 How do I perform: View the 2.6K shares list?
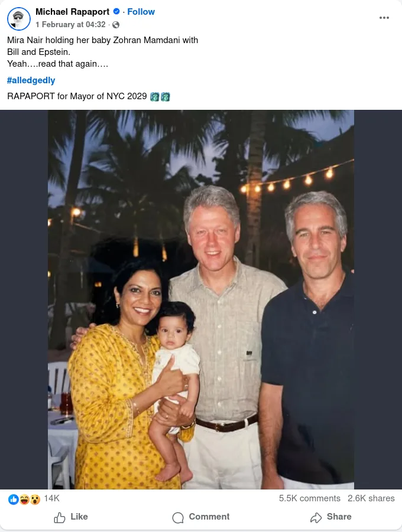pyautogui.click(x=371, y=498)
